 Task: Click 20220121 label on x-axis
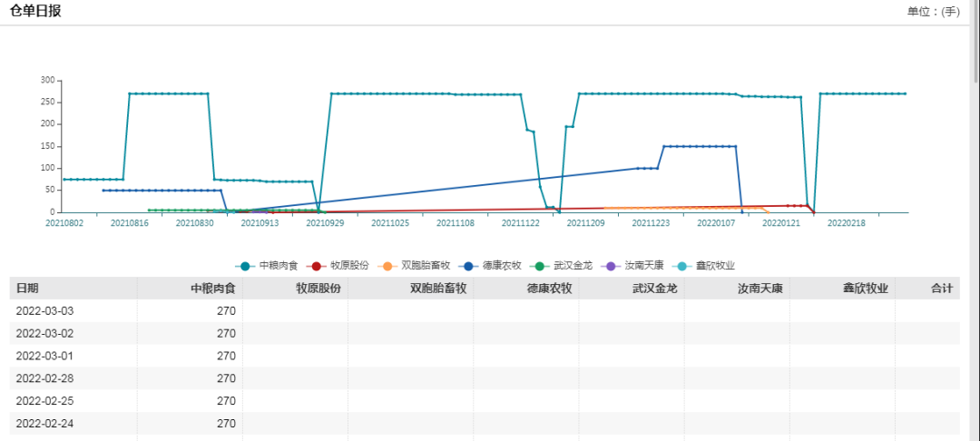(x=781, y=222)
